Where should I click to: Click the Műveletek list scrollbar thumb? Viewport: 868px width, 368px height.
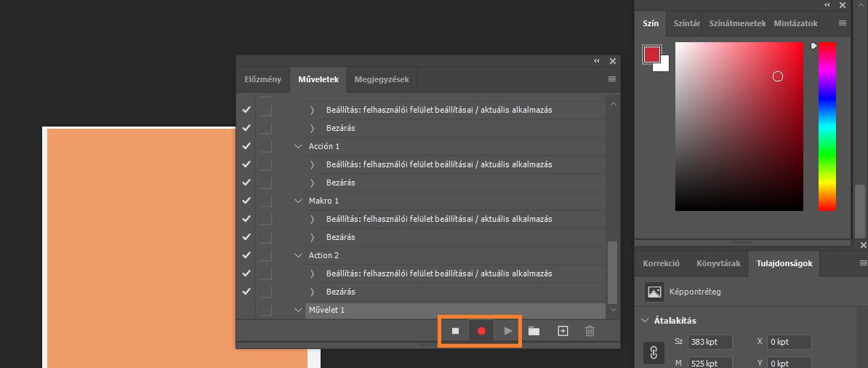tap(612, 271)
